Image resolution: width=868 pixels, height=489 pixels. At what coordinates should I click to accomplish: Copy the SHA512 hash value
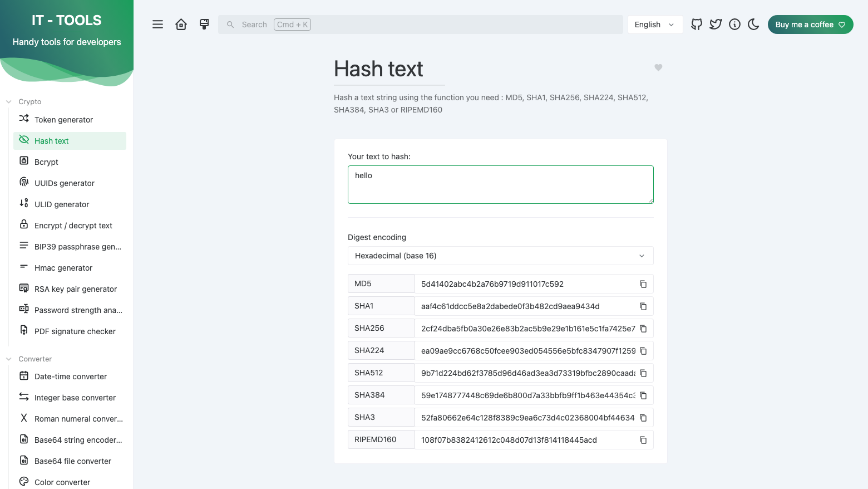point(643,373)
